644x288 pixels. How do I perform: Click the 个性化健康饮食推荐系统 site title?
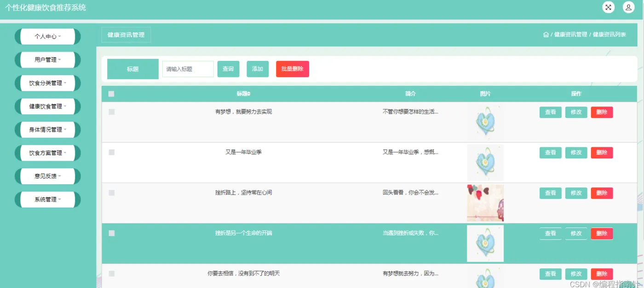[x=46, y=8]
